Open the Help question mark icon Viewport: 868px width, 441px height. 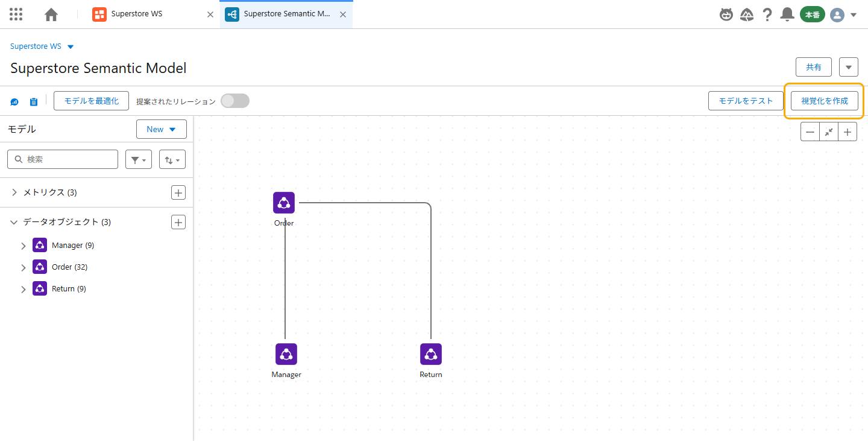click(767, 14)
